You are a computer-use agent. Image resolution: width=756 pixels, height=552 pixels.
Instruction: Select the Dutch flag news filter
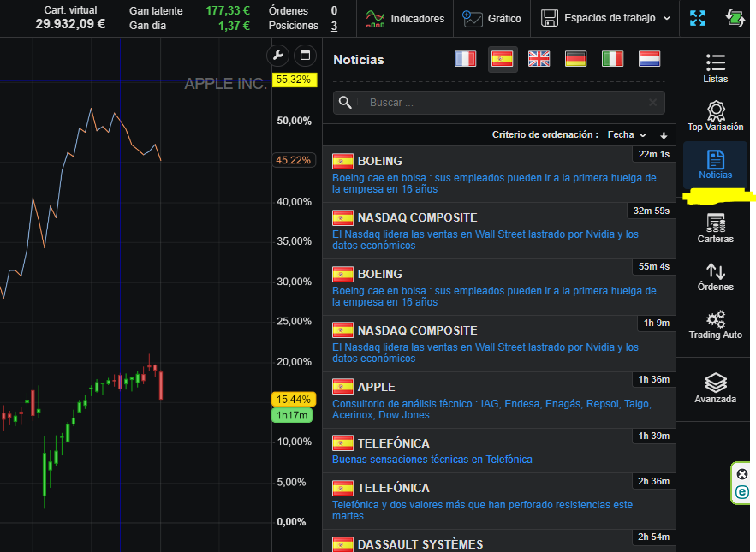tap(650, 59)
